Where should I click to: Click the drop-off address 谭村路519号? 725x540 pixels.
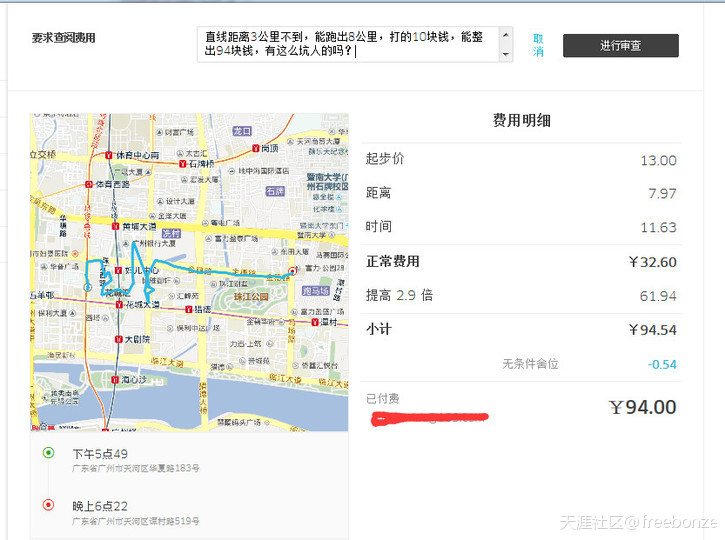[135, 521]
